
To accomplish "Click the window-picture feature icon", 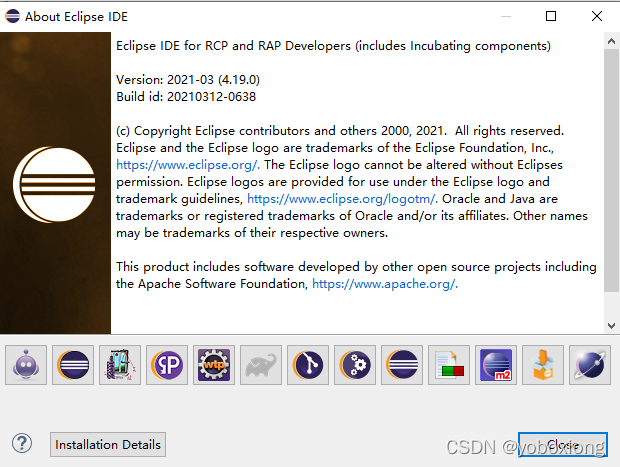I will click(x=120, y=365).
